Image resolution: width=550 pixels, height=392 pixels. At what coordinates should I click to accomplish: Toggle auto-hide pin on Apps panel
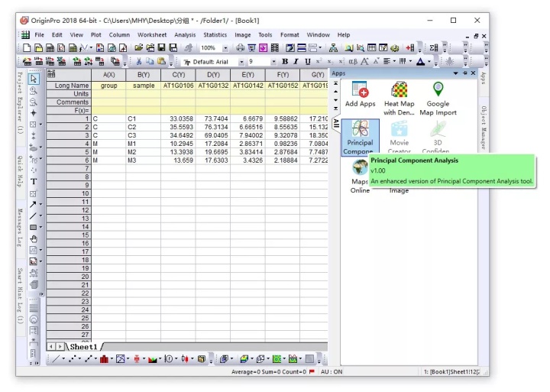[x=464, y=73]
